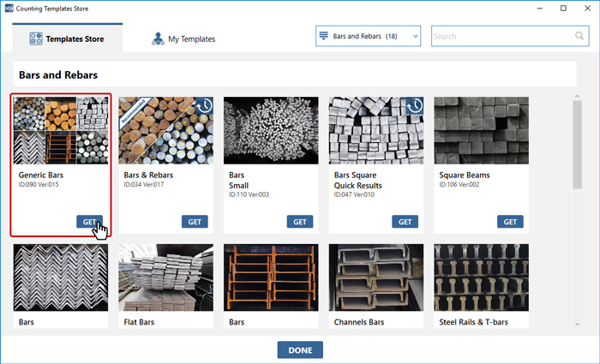The width and height of the screenshot is (600, 364).
Task: Focus the Search input field
Action: (501, 36)
